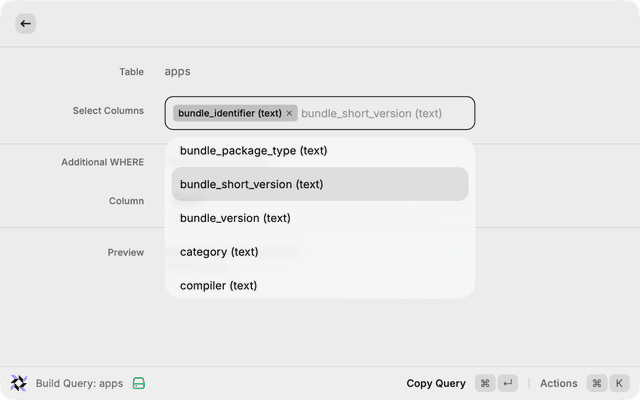Remove the bundle_identifier column tag
The width and height of the screenshot is (640, 400).
pos(290,113)
